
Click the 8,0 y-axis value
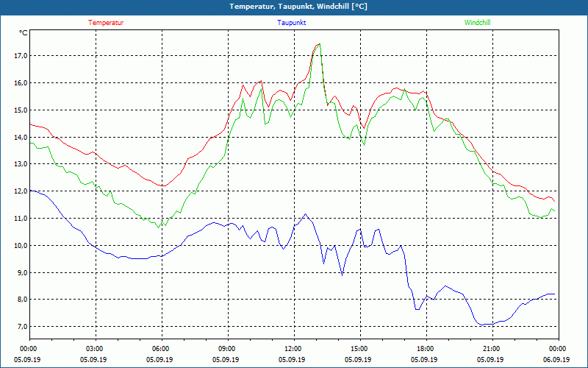point(22,300)
